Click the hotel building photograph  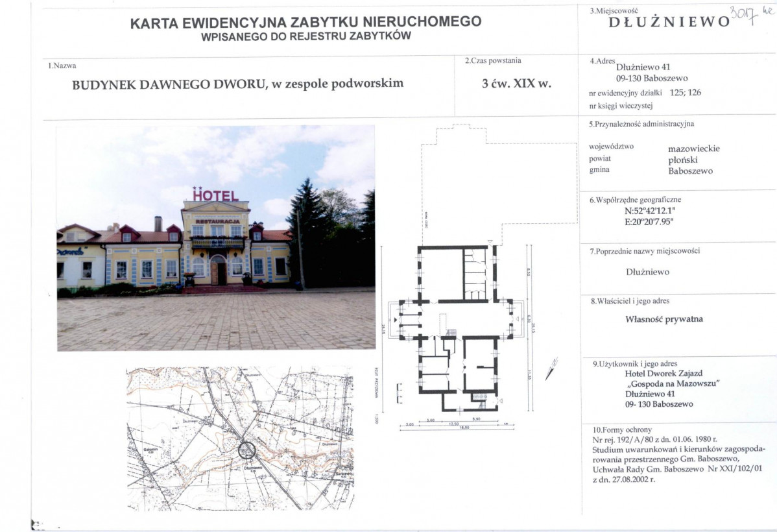coord(216,238)
